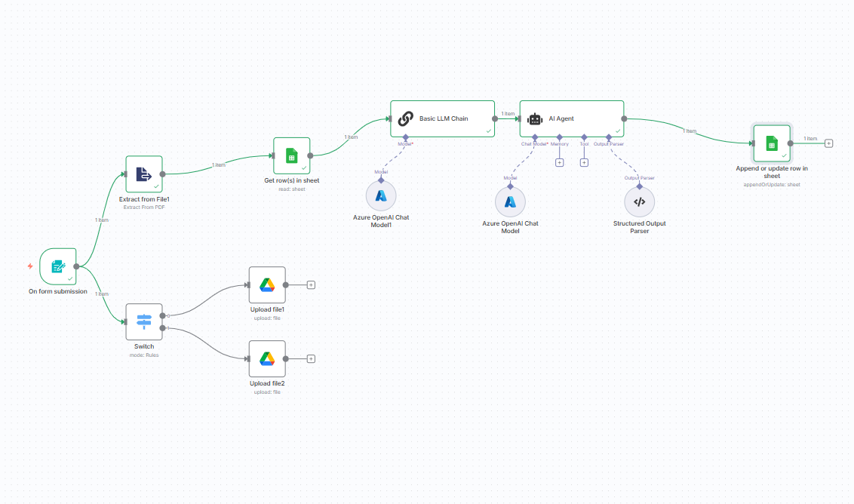
Task: Click the 'Structured Output Parser' label
Action: (640, 227)
